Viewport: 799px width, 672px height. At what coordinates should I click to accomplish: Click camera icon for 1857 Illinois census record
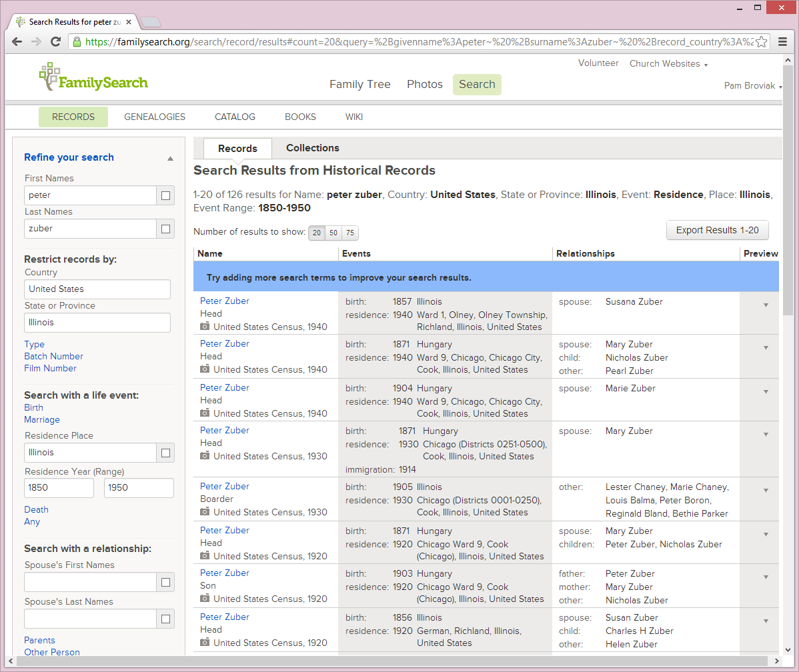pyautogui.click(x=205, y=326)
